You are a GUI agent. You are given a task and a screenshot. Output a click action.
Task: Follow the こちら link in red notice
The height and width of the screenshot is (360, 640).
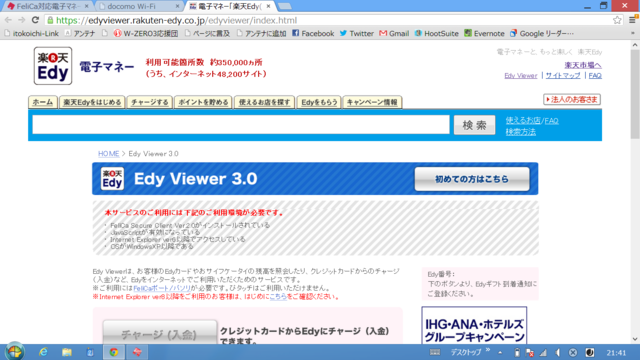point(278,297)
